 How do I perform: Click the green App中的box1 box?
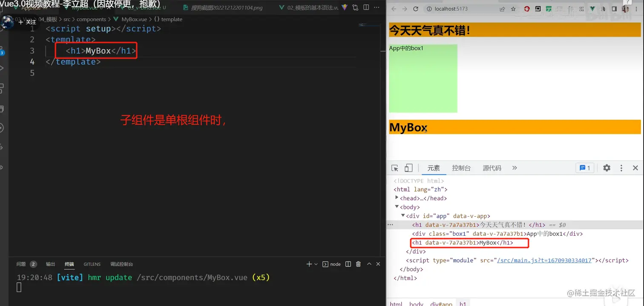click(423, 78)
